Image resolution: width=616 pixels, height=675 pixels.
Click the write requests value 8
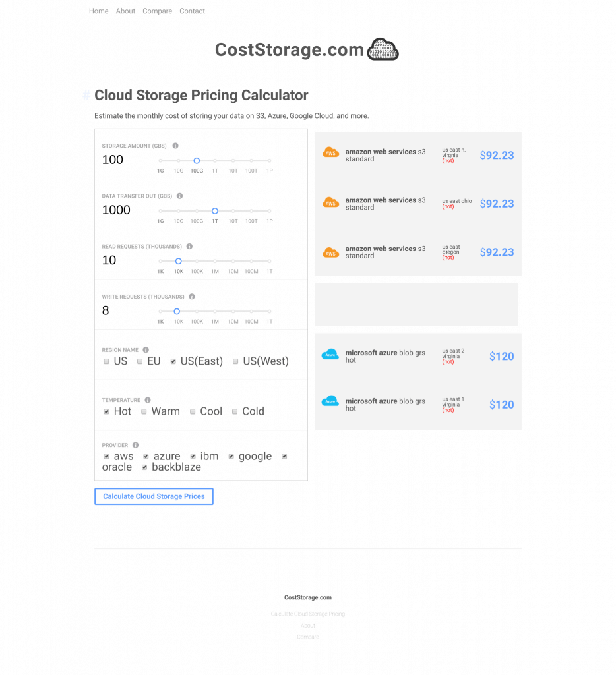[106, 310]
